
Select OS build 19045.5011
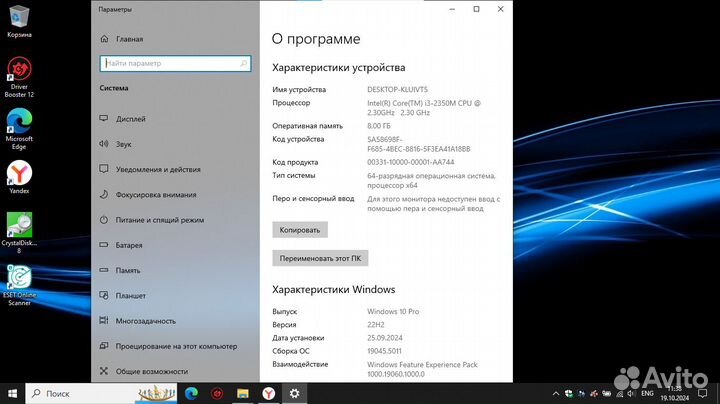point(384,351)
